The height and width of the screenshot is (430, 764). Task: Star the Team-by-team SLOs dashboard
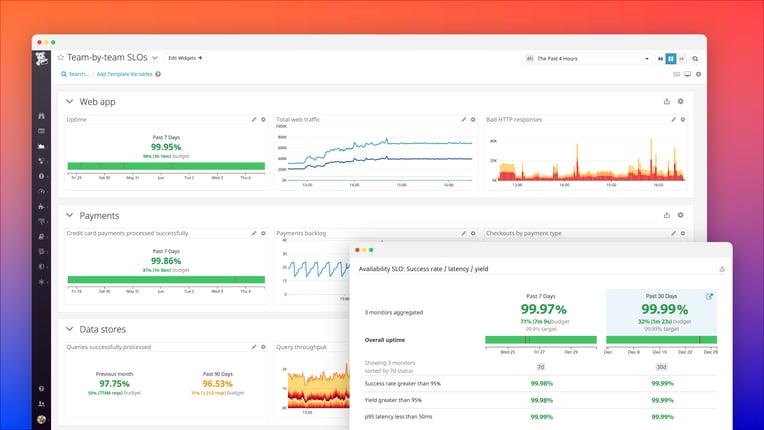pyautogui.click(x=61, y=57)
